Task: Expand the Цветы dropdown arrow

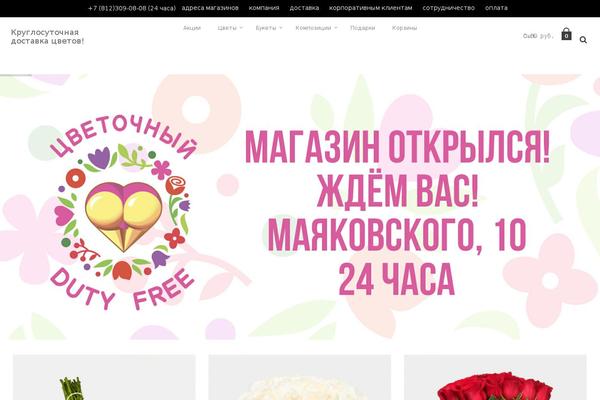Action: 241,28
